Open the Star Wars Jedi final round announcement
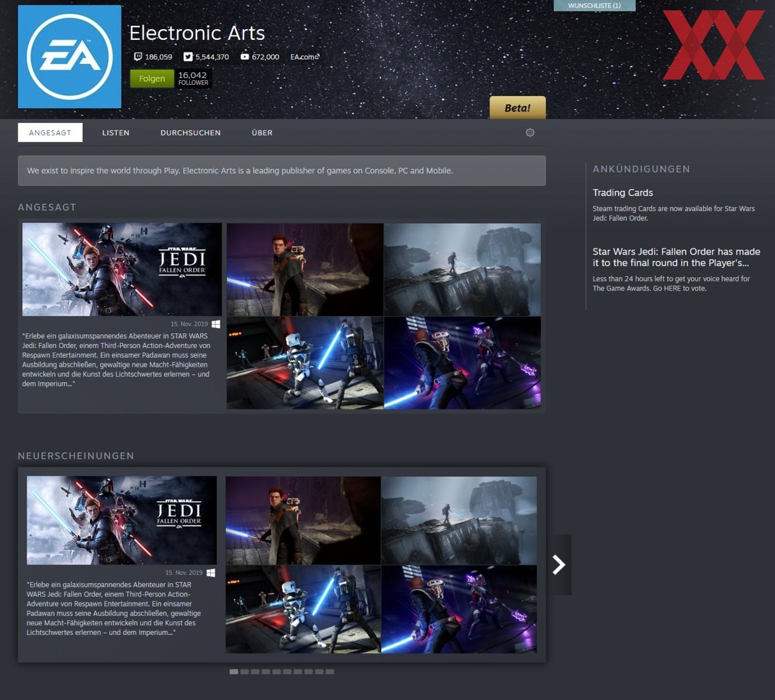The image size is (775, 700). click(x=676, y=257)
